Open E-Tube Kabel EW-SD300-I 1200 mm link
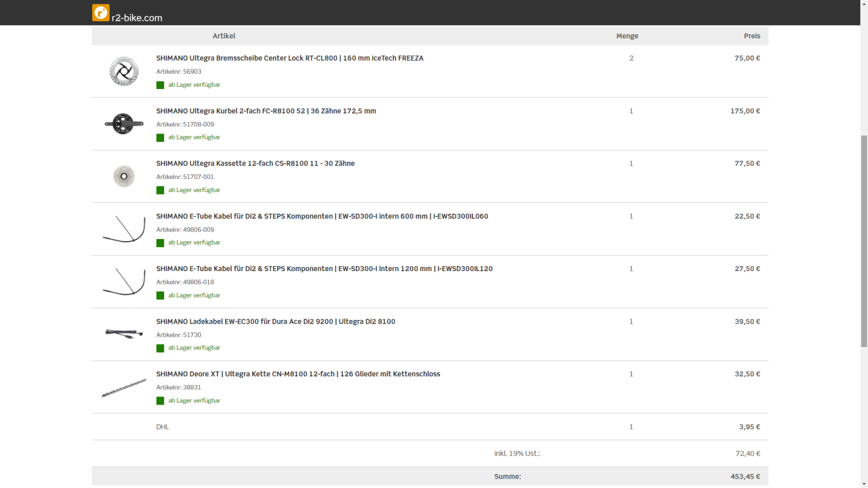Viewport: 868px width, 488px height. [x=324, y=269]
